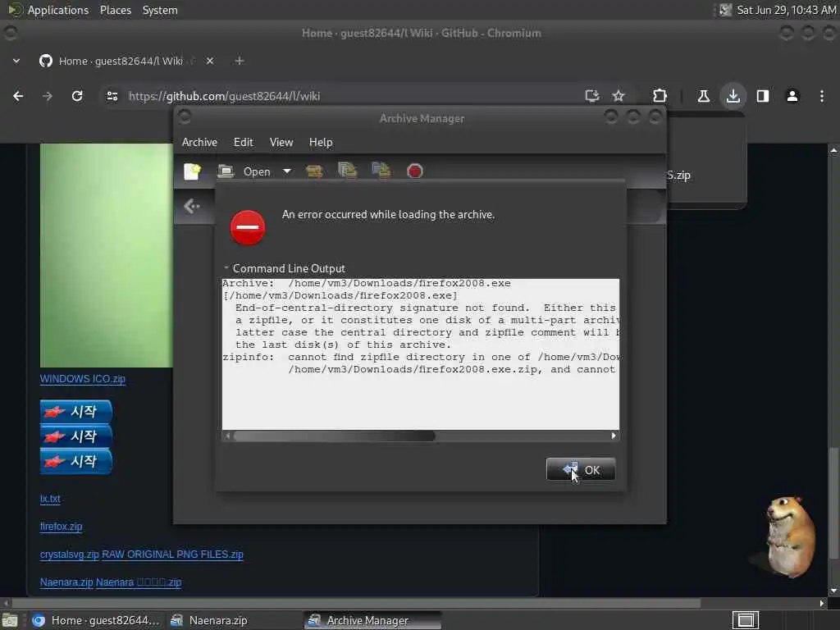Open the System menu in top panel
840x630 pixels.
pyautogui.click(x=160, y=10)
